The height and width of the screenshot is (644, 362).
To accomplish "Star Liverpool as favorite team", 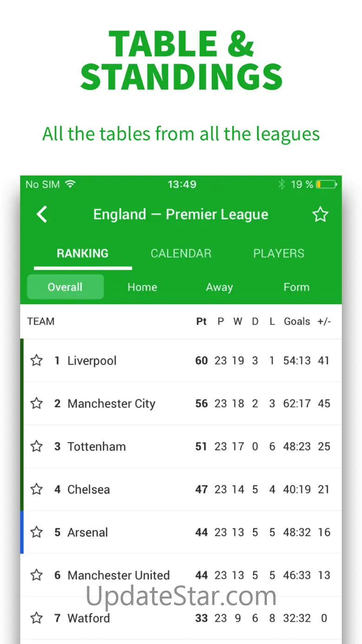I will 37,360.
